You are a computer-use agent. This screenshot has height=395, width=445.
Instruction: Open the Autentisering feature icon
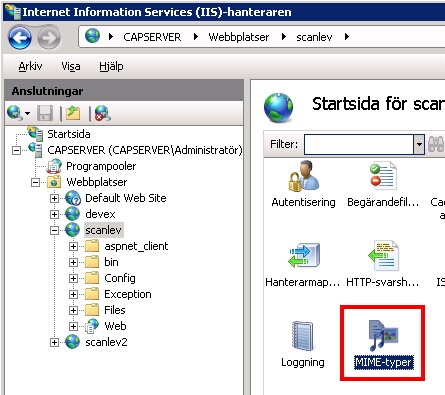[x=303, y=176]
